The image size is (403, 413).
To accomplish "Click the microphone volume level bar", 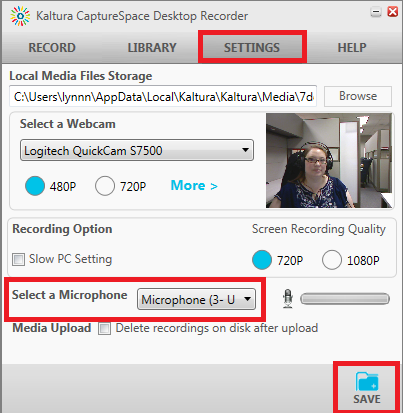I will 345,299.
